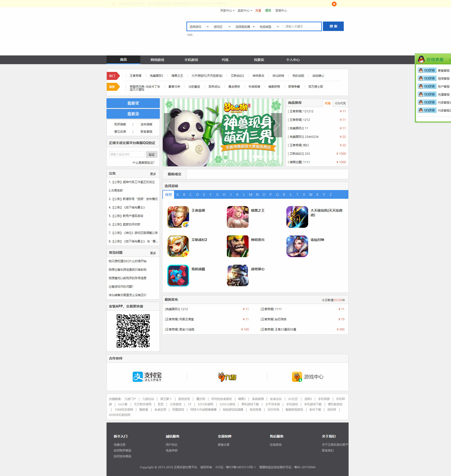Viewport: 451px width, 476px height.
Task: Switch to the 手机游戏 navigation tab
Action: [x=191, y=60]
